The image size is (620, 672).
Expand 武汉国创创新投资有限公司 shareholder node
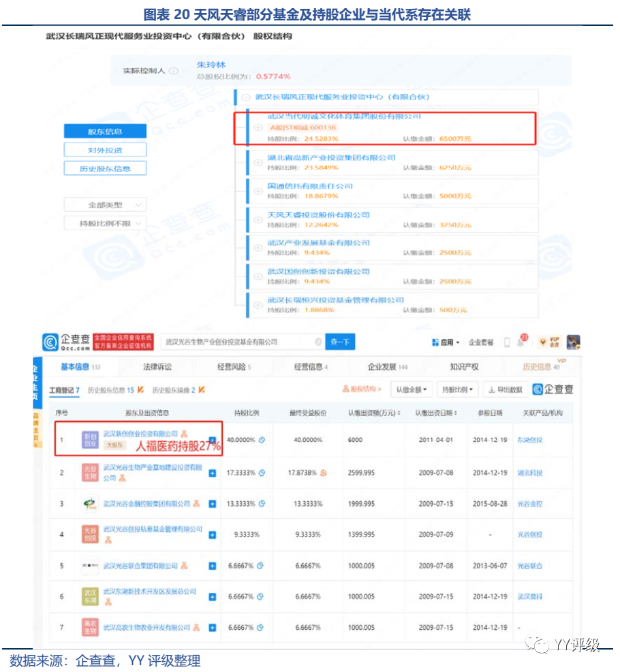pyautogui.click(x=258, y=276)
